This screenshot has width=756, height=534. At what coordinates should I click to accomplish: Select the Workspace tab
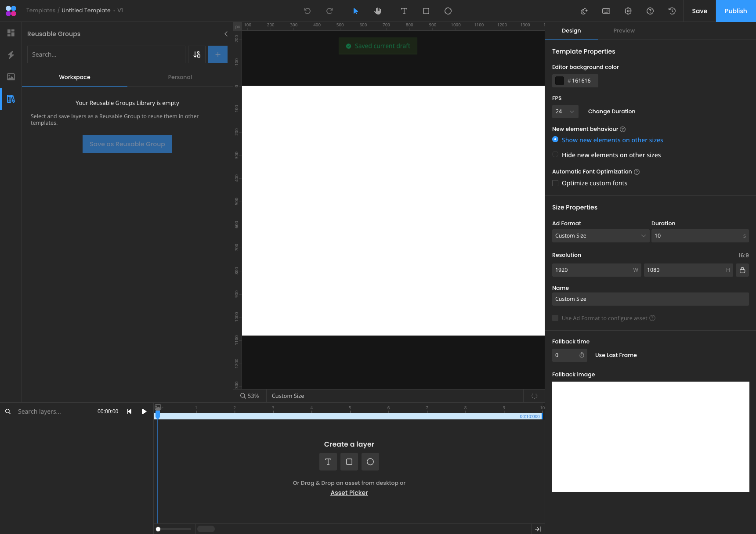[75, 77]
